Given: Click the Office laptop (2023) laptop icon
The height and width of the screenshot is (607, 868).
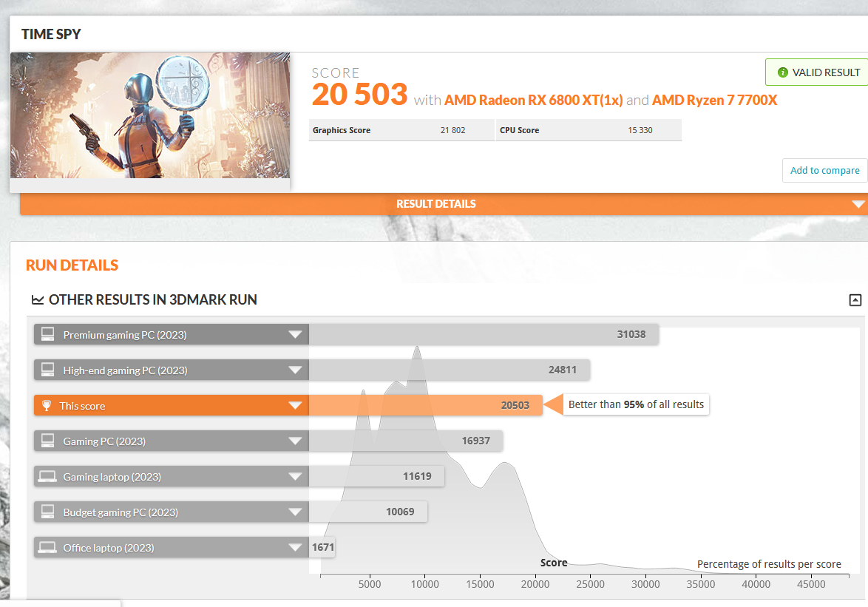Looking at the screenshot, I should click(x=47, y=547).
